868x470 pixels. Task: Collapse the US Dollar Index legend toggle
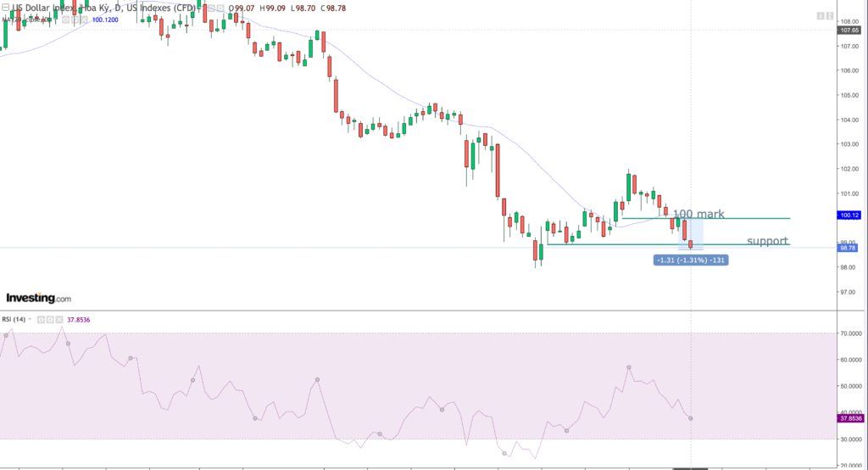tap(4, 8)
